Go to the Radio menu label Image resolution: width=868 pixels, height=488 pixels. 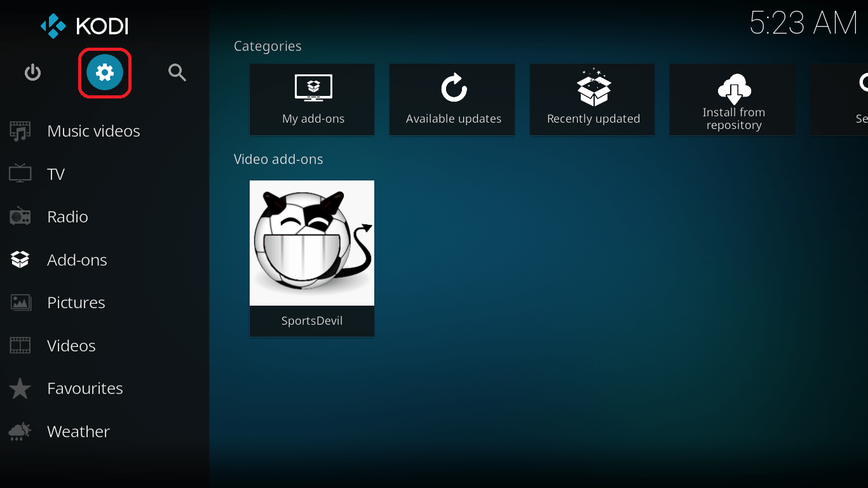pos(67,217)
